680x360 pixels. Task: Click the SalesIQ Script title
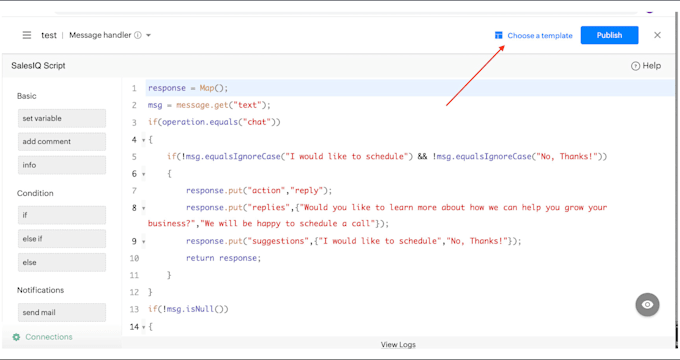coord(38,66)
